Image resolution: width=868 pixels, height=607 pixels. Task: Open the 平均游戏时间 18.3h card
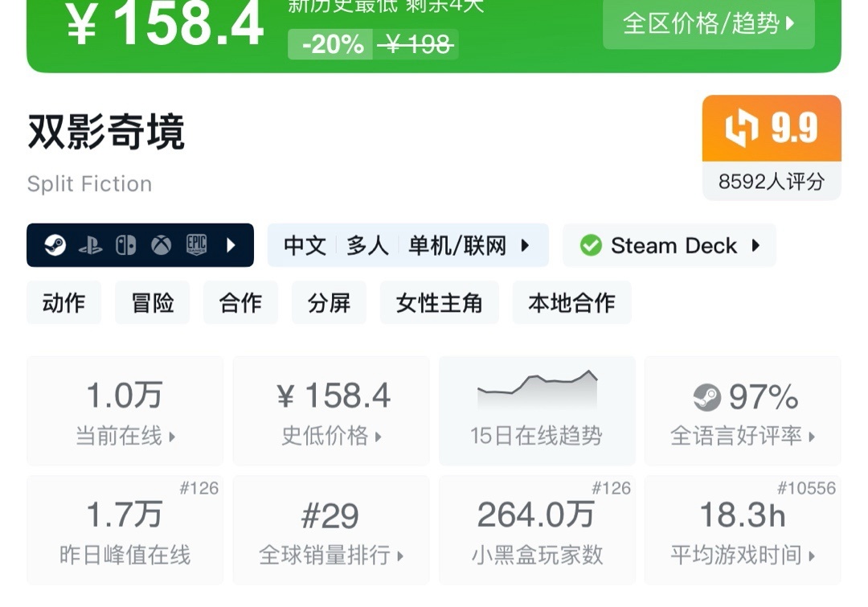coord(743,530)
